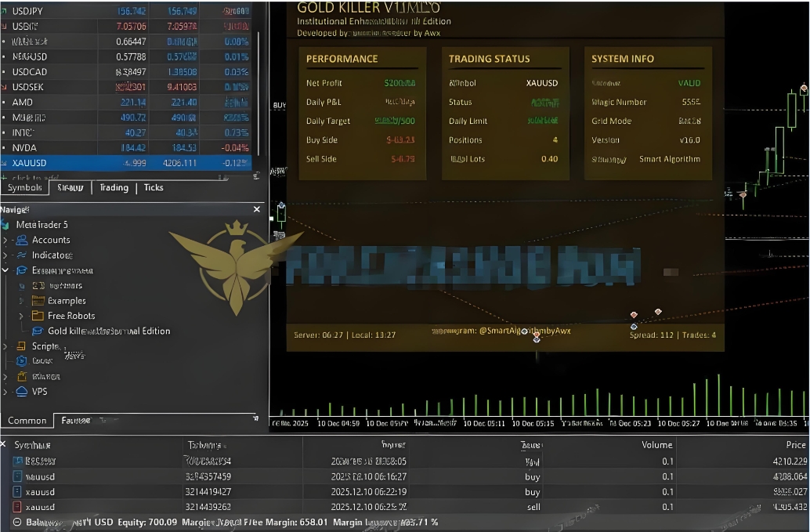Switch to the Trading tab

point(114,188)
